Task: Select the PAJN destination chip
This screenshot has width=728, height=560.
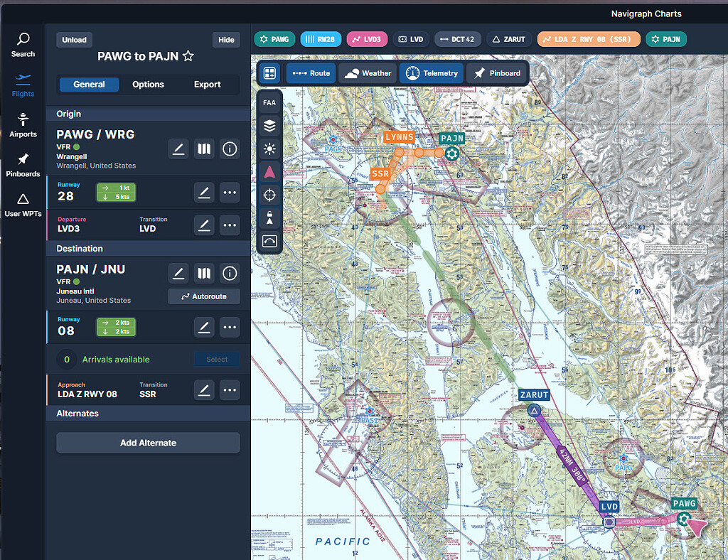Action: point(666,39)
